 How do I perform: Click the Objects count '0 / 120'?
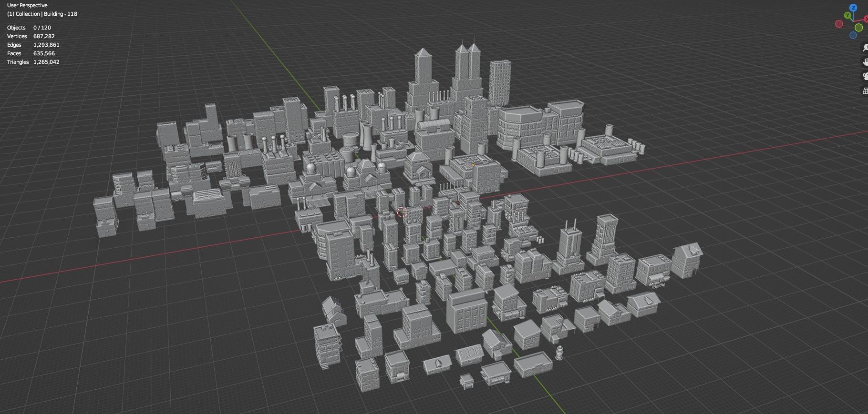(x=42, y=28)
